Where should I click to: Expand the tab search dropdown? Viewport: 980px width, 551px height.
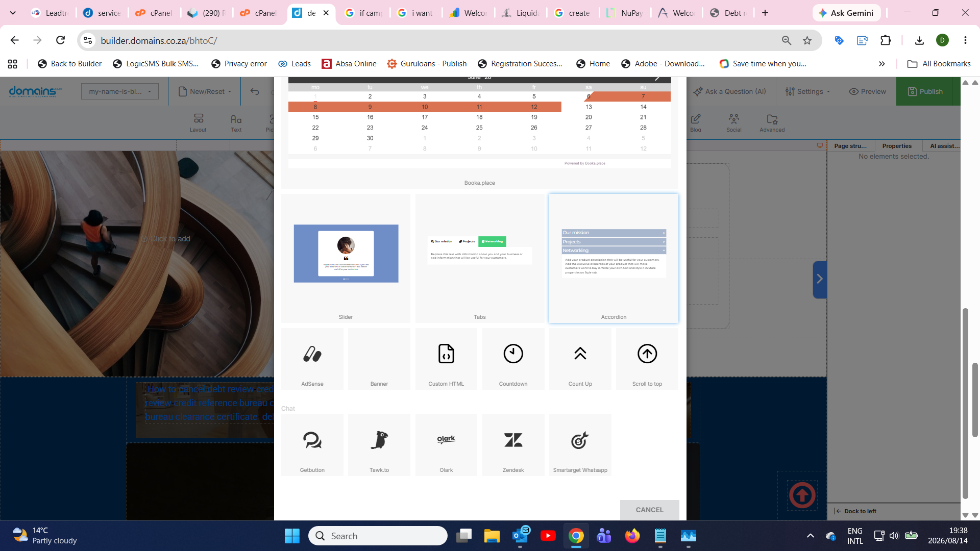tap(13, 13)
